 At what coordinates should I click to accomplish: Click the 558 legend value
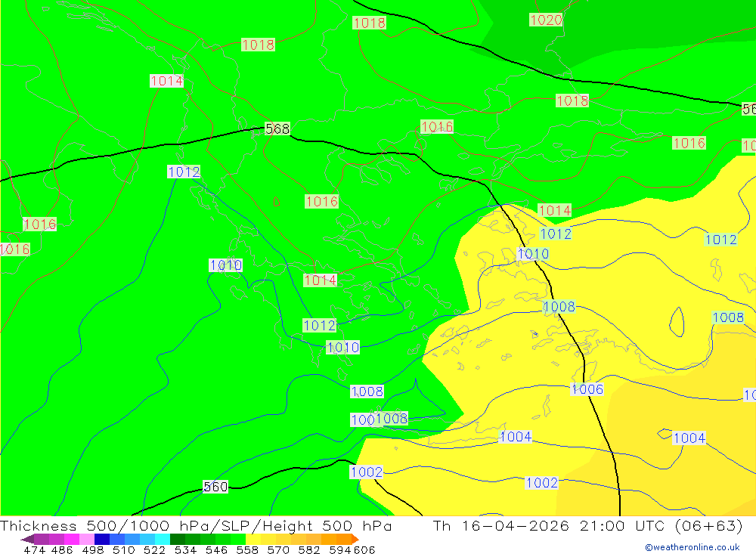[x=247, y=549]
